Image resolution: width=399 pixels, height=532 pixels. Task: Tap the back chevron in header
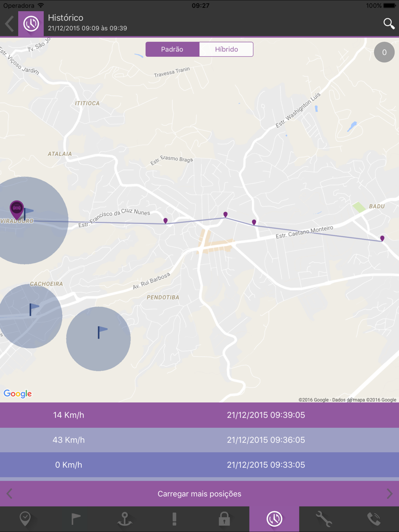click(x=10, y=24)
